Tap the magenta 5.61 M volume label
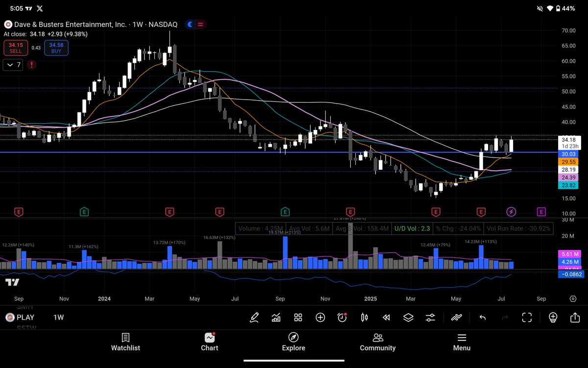The height and width of the screenshot is (368, 588). 569,254
